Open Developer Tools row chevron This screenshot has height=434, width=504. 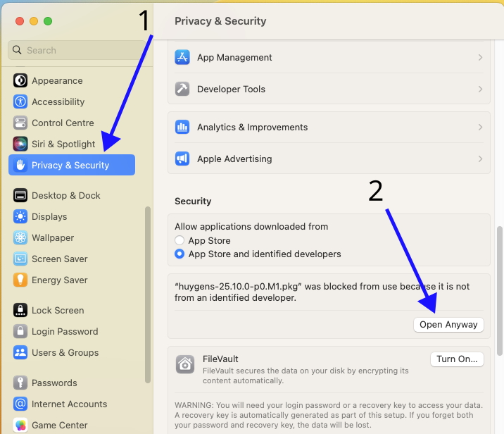click(480, 89)
